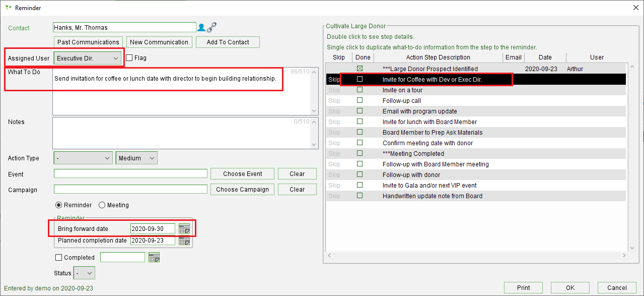Select Board Member to Prep Ask Materials row
The image size is (644, 296).
click(x=476, y=133)
